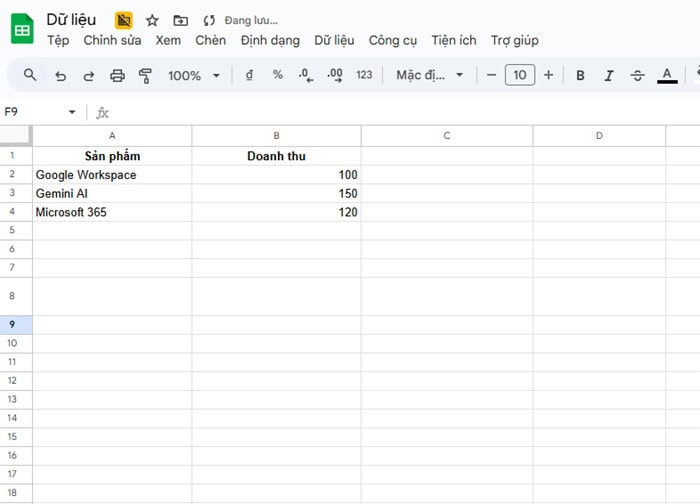Viewport: 700px width, 504px height.
Task: Select column A header
Action: pyautogui.click(x=112, y=136)
